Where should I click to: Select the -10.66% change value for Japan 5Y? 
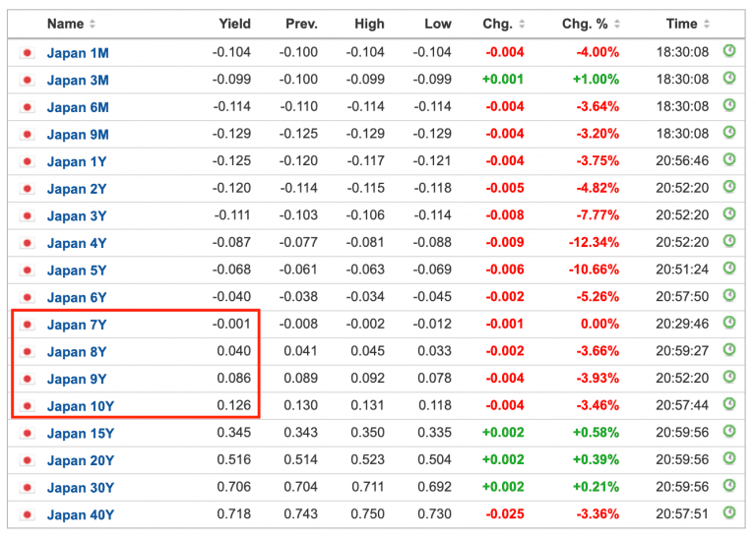(594, 270)
